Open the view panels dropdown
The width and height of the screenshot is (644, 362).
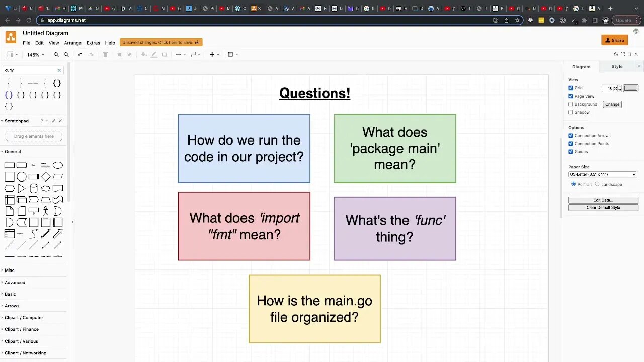click(13, 55)
